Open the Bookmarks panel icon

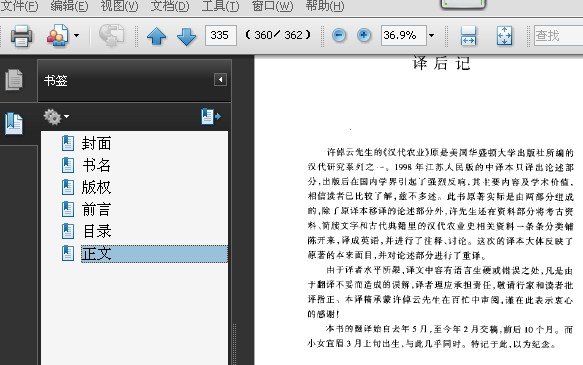[14, 123]
